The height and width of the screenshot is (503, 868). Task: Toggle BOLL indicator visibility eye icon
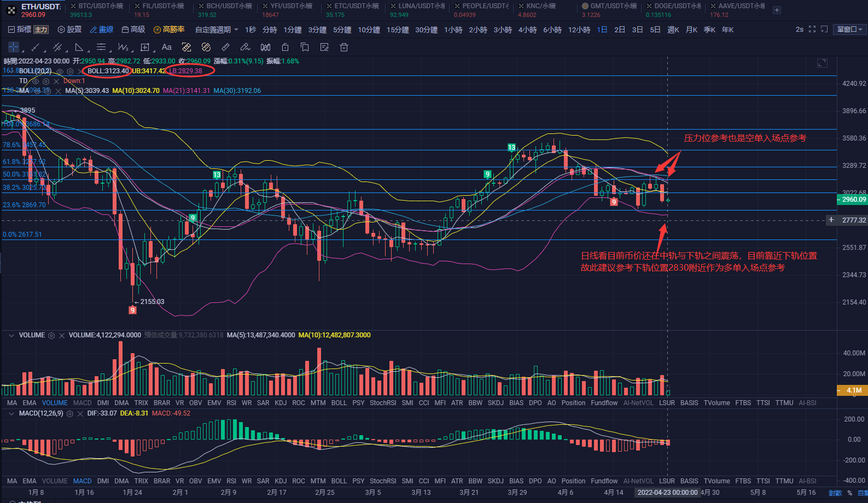tap(60, 71)
